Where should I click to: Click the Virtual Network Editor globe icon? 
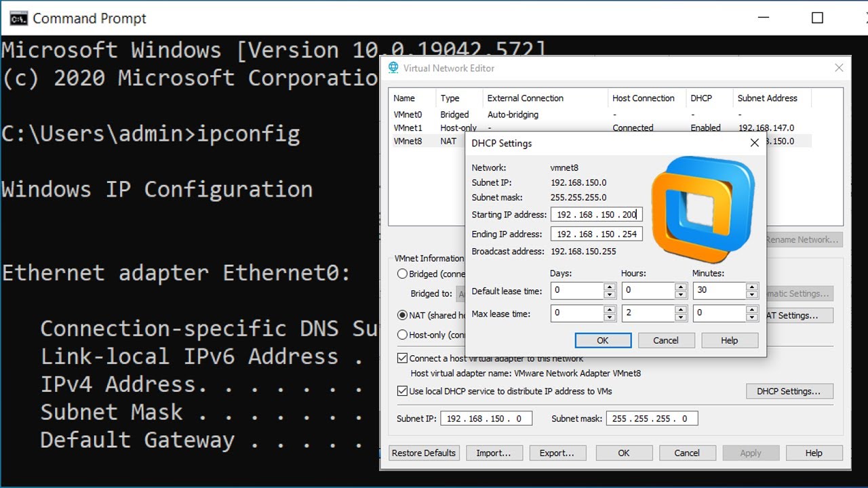[393, 68]
